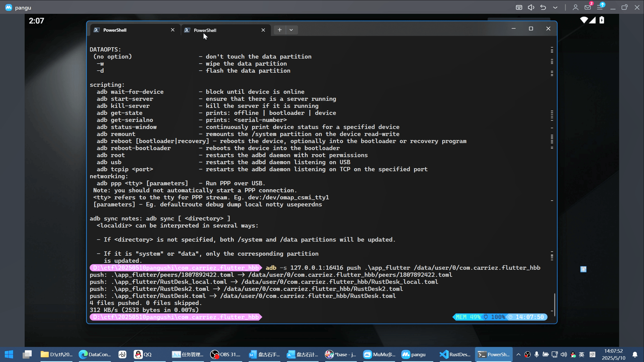
Task: Open the OBS taskbar button
Action: point(225,354)
